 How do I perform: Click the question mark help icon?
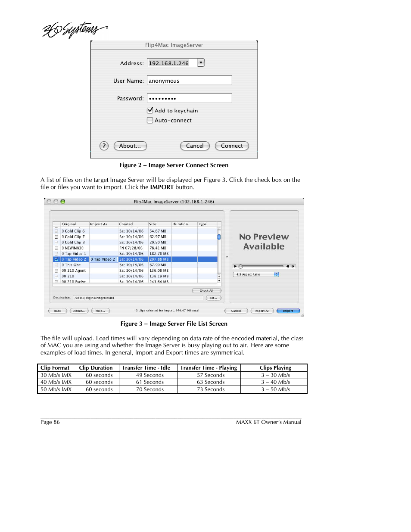click(104, 146)
